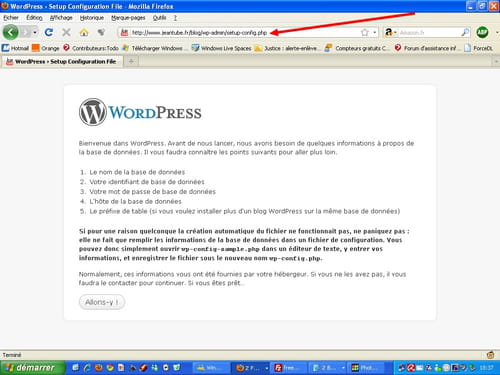
Task: Open the Contributeurs:Todo bookmark
Action: 91,48
